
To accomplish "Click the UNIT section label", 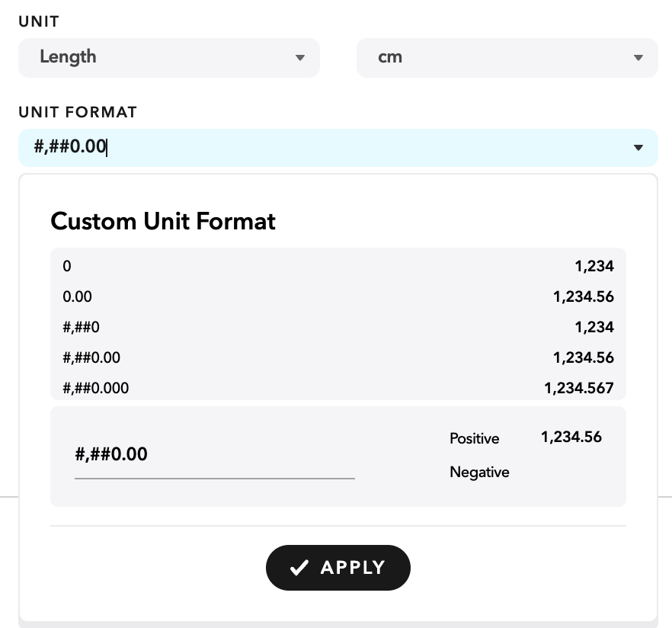I will click(x=39, y=21).
